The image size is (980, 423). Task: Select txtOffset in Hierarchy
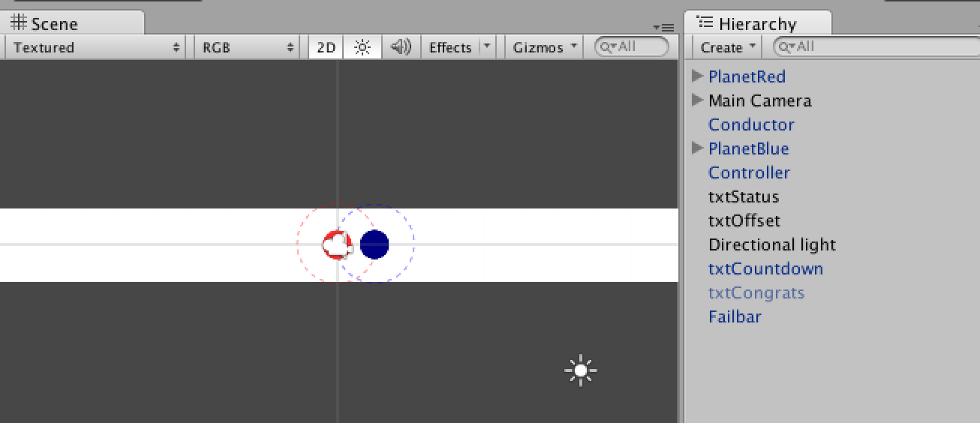click(744, 220)
